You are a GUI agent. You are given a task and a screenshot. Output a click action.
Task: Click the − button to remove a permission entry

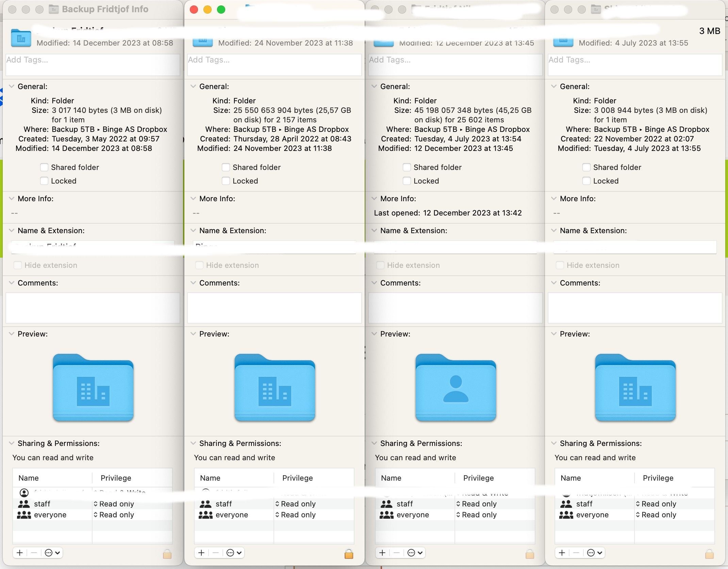[34, 552]
